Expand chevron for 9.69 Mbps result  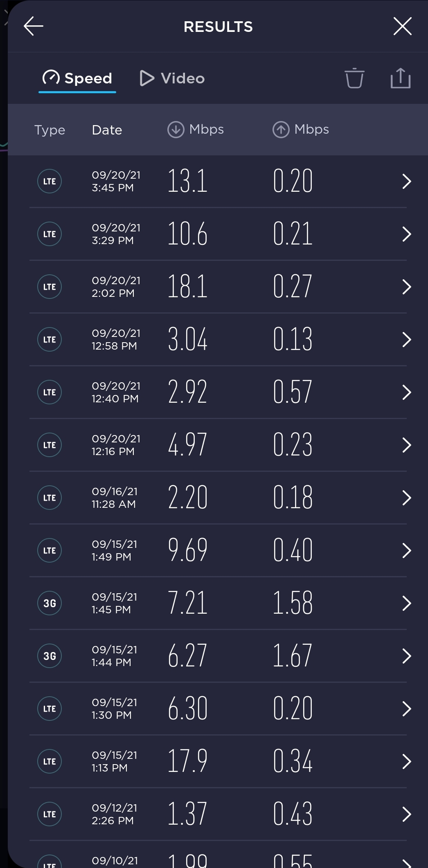[x=406, y=550]
